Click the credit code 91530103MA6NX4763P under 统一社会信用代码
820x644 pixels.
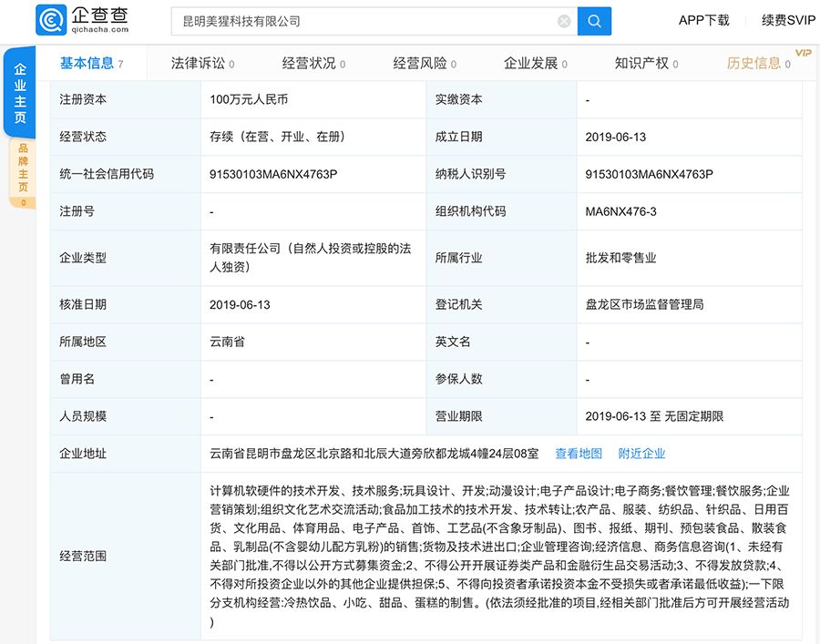click(x=273, y=174)
